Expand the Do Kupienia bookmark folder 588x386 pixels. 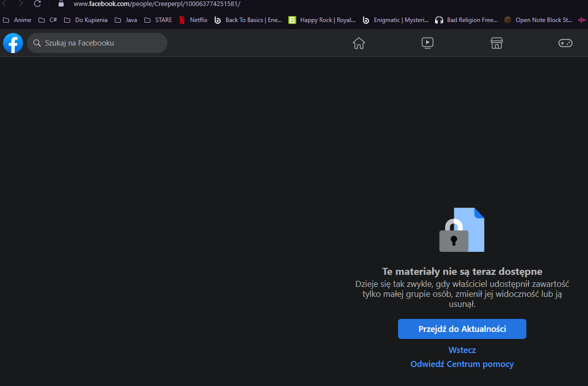point(86,20)
